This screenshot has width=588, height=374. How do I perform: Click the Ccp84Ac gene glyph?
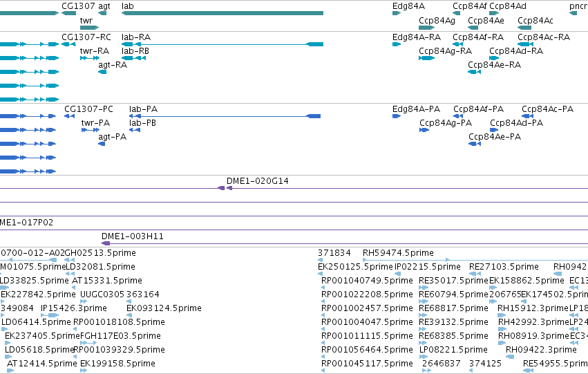[524, 28]
